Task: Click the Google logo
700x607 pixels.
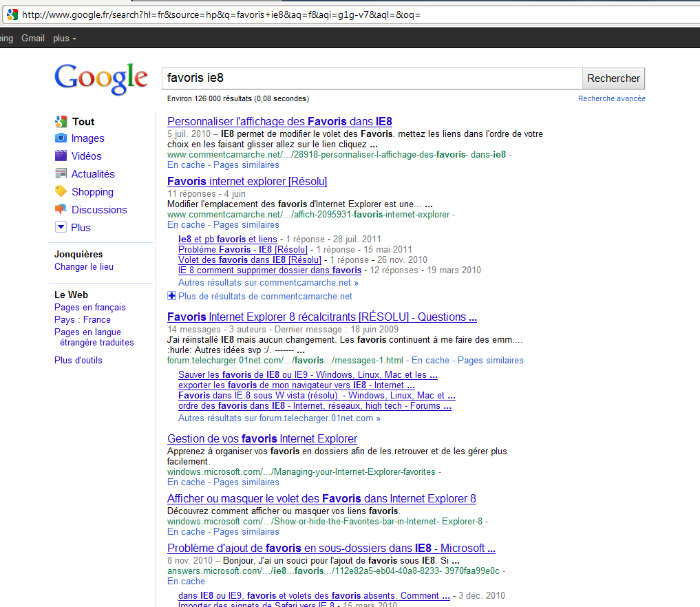Action: [101, 78]
